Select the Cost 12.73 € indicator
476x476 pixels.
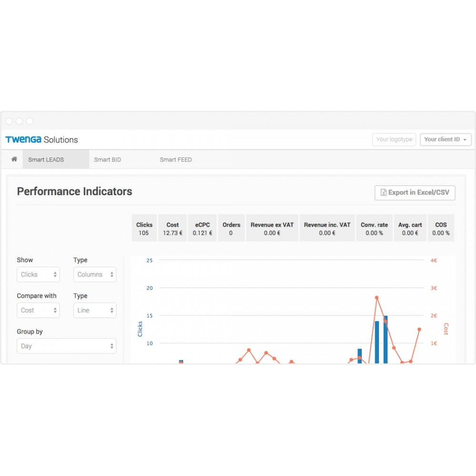[172, 228]
